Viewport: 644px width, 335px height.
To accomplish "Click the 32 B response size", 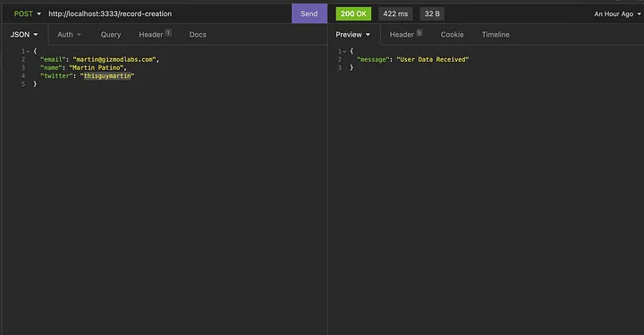I will (432, 13).
